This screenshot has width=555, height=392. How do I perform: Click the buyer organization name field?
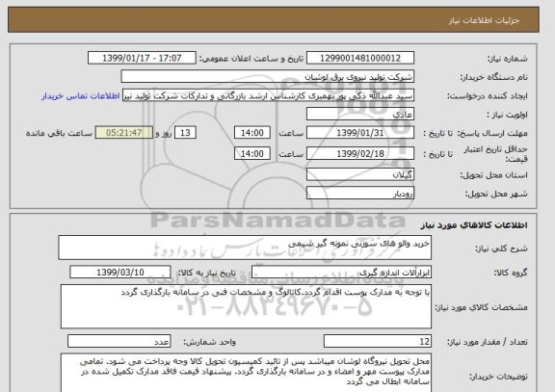[267, 77]
